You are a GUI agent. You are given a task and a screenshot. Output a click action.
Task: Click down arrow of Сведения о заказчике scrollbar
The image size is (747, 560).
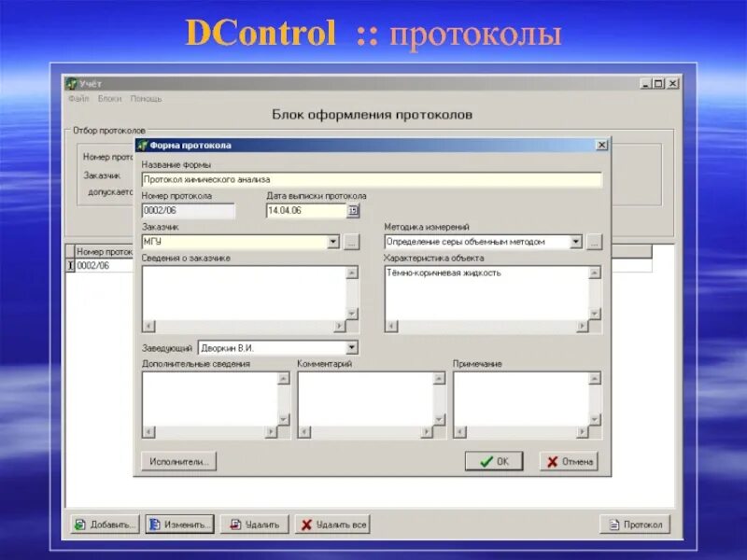352,314
